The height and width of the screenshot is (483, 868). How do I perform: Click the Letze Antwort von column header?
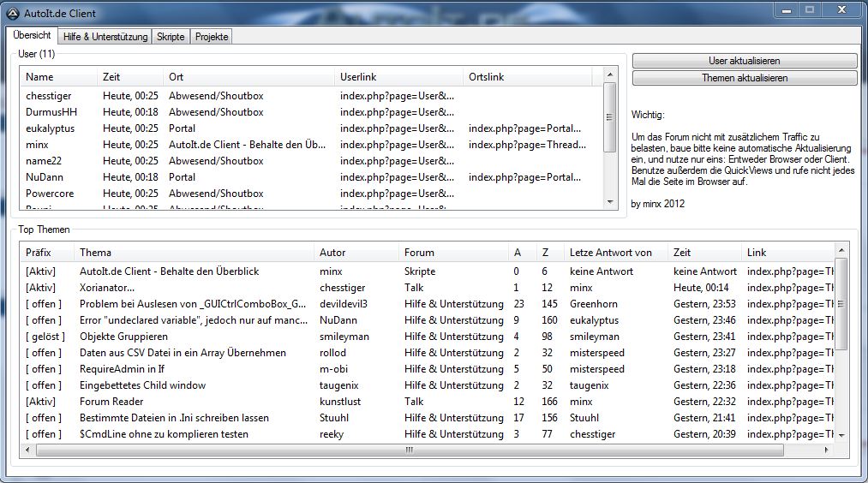(x=610, y=253)
